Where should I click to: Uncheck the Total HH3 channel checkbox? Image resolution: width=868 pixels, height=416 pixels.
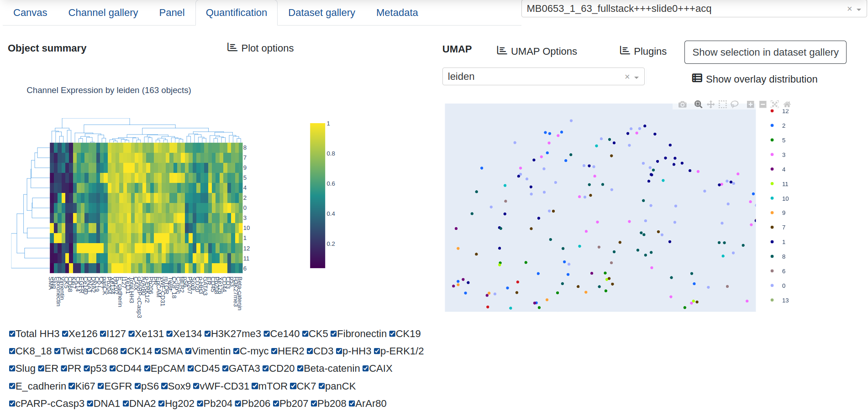[x=12, y=334]
